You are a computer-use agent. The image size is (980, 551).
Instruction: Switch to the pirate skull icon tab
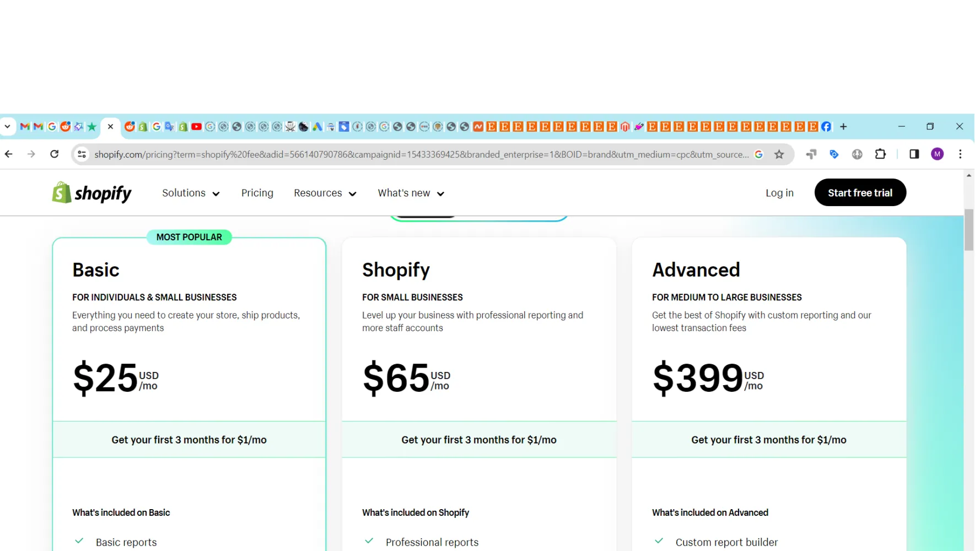(x=290, y=127)
